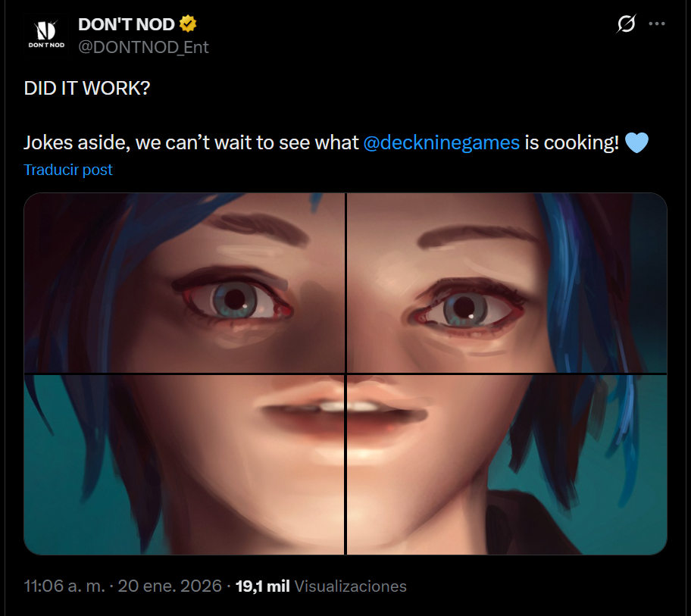Open the @DONTNOD_Ent handle link
691x616 pixels.
(x=143, y=47)
